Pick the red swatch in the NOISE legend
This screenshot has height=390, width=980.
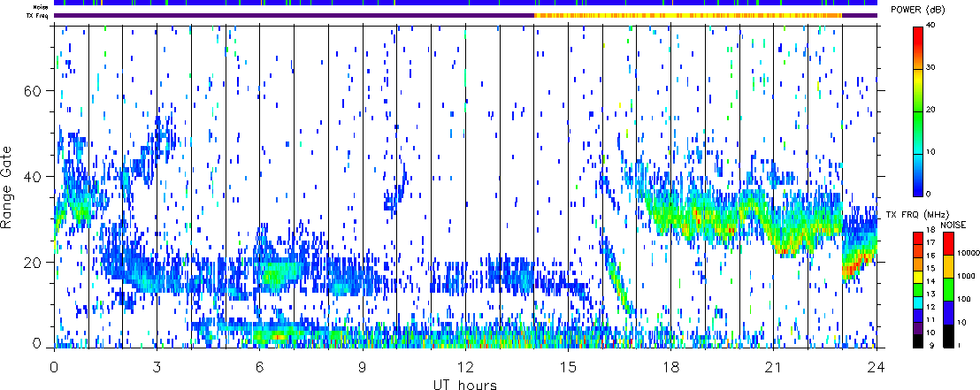(x=949, y=243)
